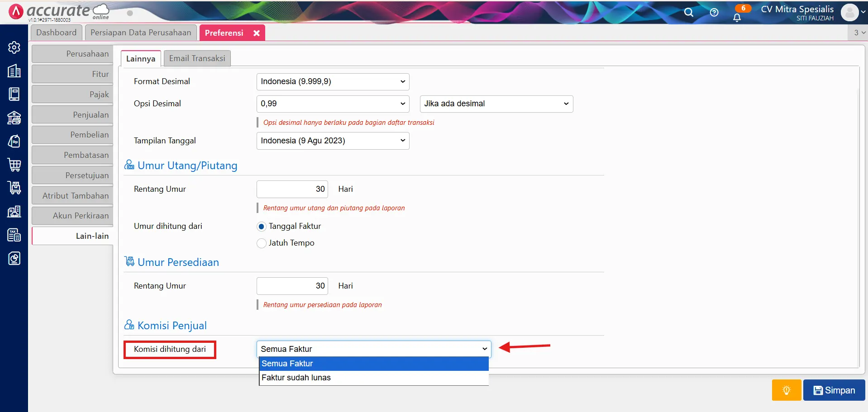The height and width of the screenshot is (412, 868).
Task: Click the Umur Persediaan Rentang Umur field
Action: click(x=292, y=286)
